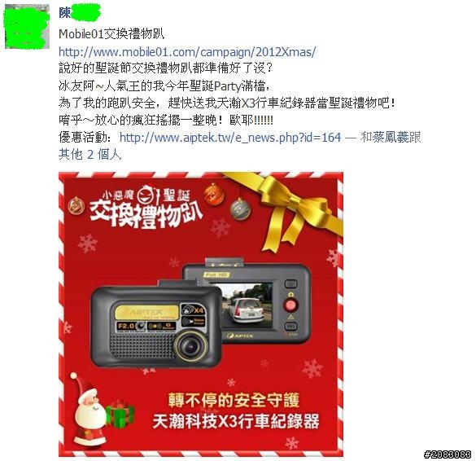
Task: Click the dashcam's front camera lens
Action: tap(192, 345)
